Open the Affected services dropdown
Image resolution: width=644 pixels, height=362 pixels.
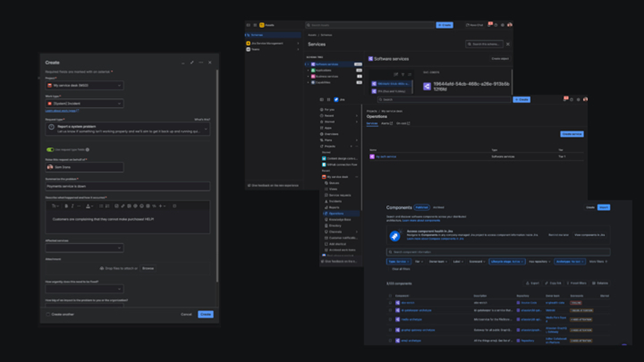(84, 248)
